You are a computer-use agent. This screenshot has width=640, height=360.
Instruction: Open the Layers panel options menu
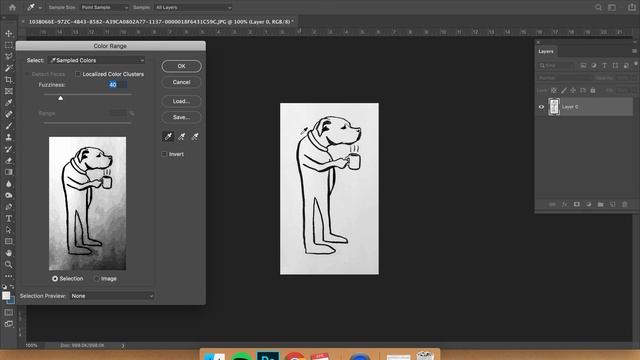(x=634, y=51)
